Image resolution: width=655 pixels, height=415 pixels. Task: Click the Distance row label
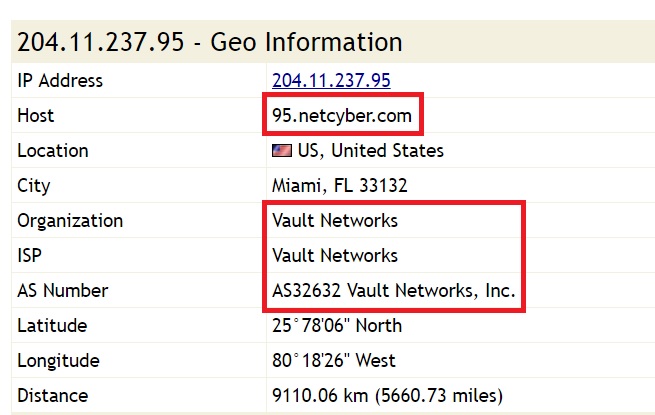[53, 396]
